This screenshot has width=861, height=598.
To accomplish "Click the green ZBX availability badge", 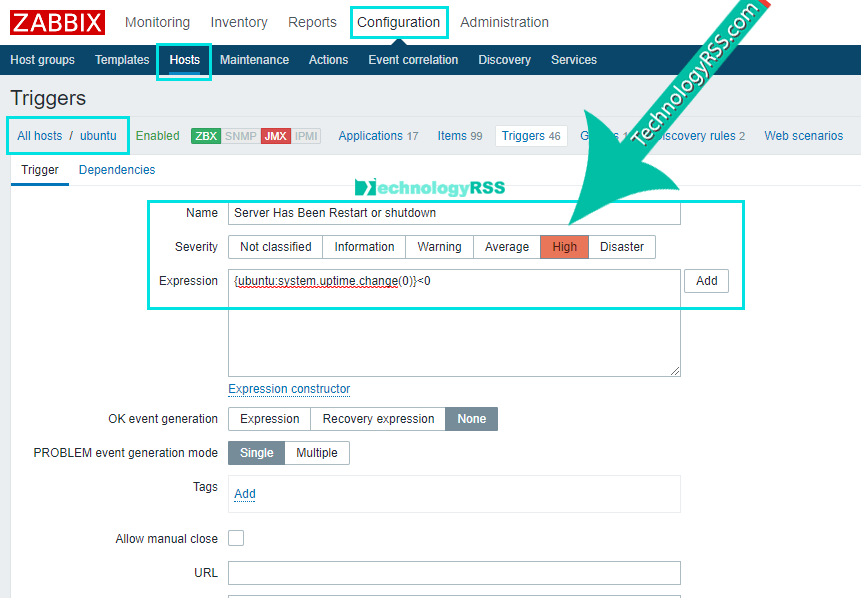I will [x=206, y=136].
